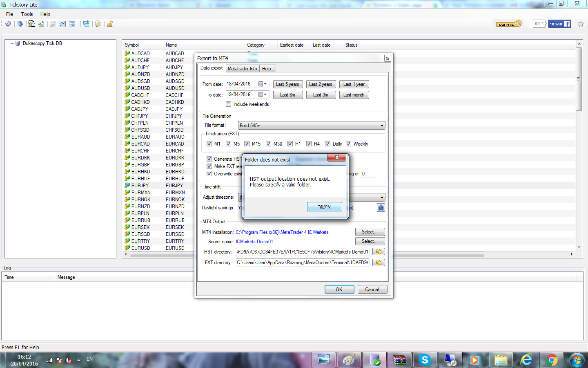The height and width of the screenshot is (368, 588).
Task: Click the Last 5 years button
Action: pos(287,84)
